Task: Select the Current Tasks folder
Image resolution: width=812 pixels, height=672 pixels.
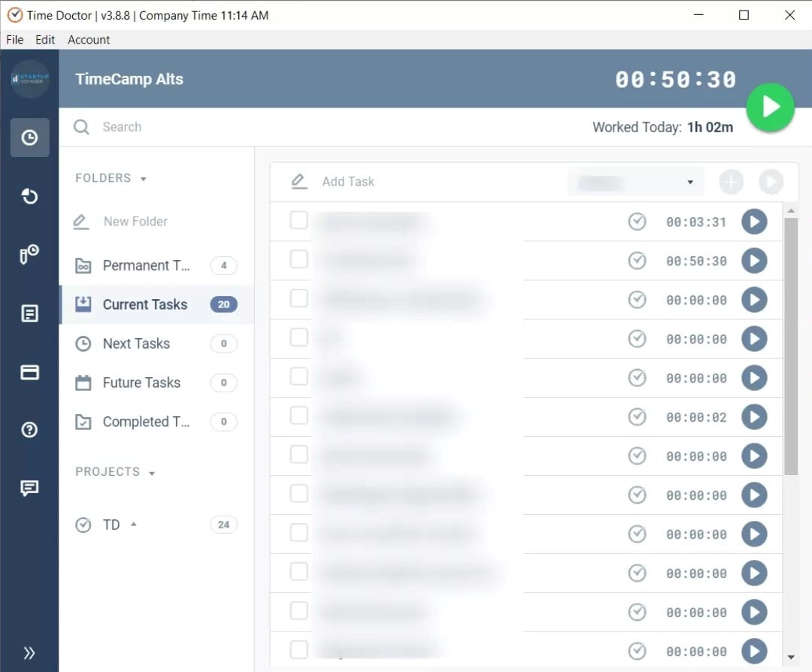Action: point(156,304)
